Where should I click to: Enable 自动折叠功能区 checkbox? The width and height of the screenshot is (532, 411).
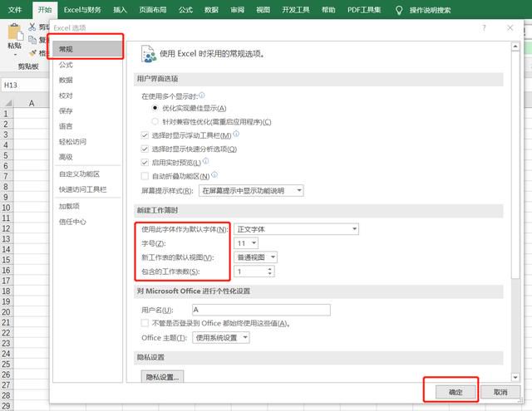pos(145,176)
